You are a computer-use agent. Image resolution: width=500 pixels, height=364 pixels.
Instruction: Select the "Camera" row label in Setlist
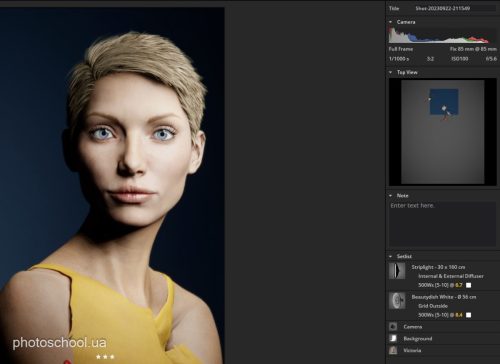413,327
